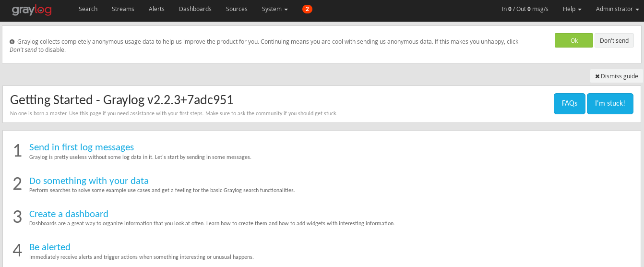Open Send in first log messages
Image resolution: width=644 pixels, height=267 pixels.
82,147
